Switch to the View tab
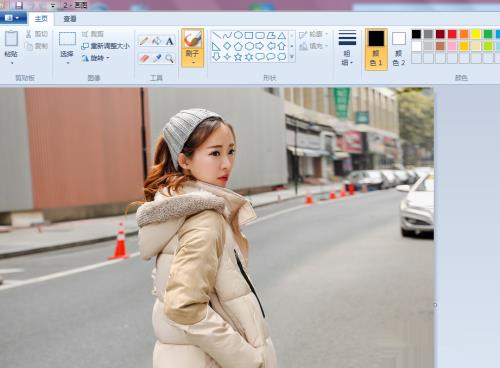The width and height of the screenshot is (500, 368). tap(70, 19)
